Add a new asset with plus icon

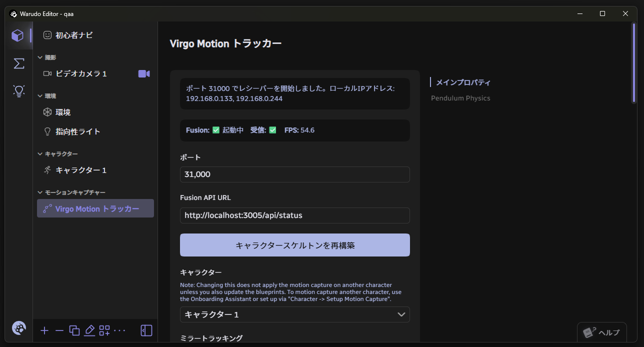click(x=44, y=330)
